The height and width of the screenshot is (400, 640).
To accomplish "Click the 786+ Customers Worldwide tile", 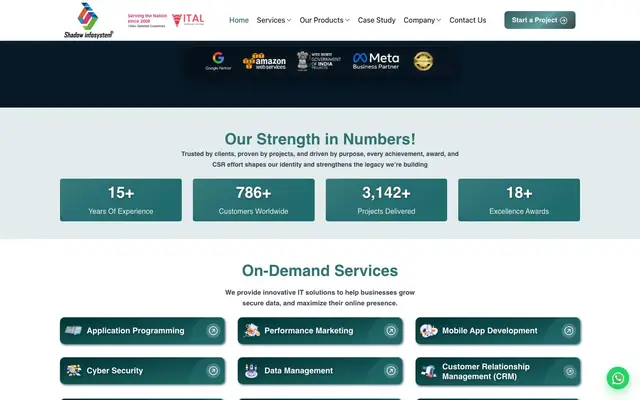I will click(x=253, y=200).
